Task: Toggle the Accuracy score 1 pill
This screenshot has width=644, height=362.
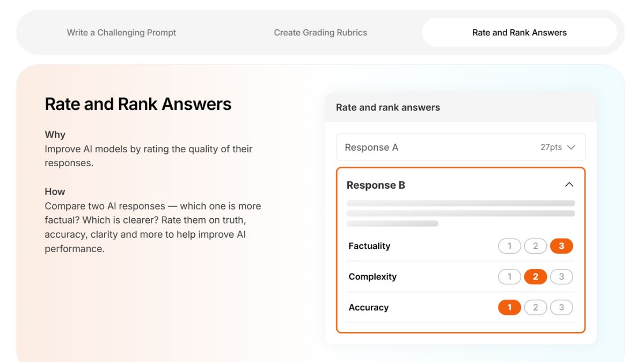Action: [509, 307]
